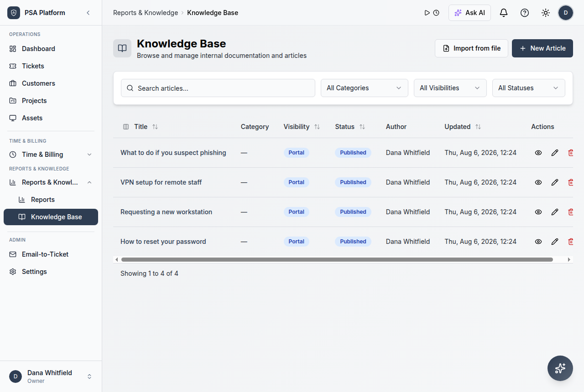
Task: Open 'Requesting a new workstation' row
Action: tap(343, 212)
